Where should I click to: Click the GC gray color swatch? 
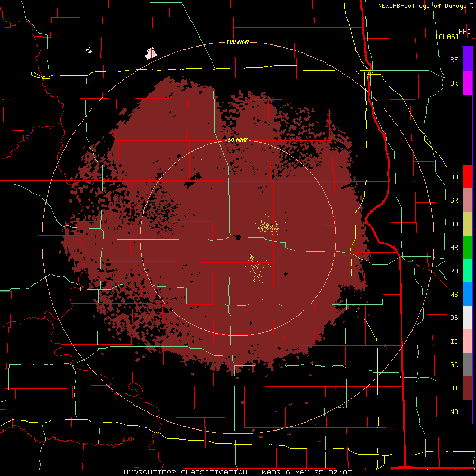click(467, 364)
